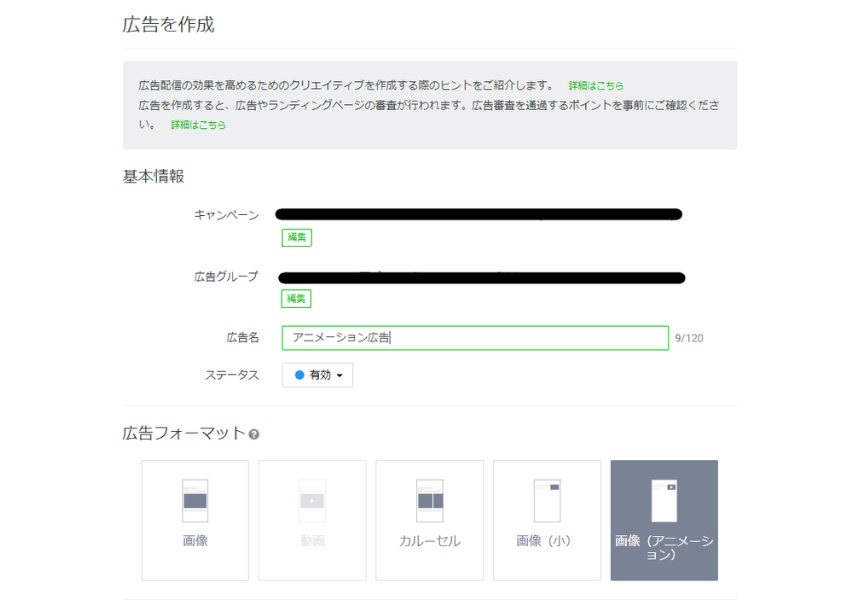Click 編集 button under 広告グループ
Screen dimensions: 850x600
tap(296, 299)
